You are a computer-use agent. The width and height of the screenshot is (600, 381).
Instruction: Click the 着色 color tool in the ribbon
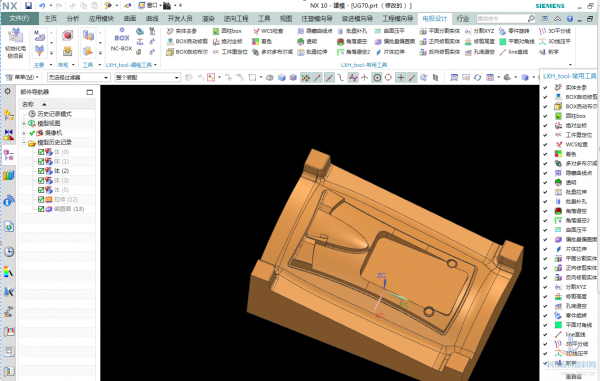pyautogui.click(x=261, y=41)
